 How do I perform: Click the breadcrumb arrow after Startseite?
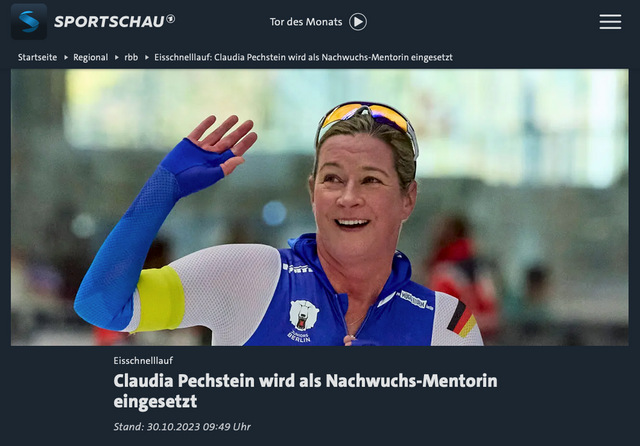(66, 58)
